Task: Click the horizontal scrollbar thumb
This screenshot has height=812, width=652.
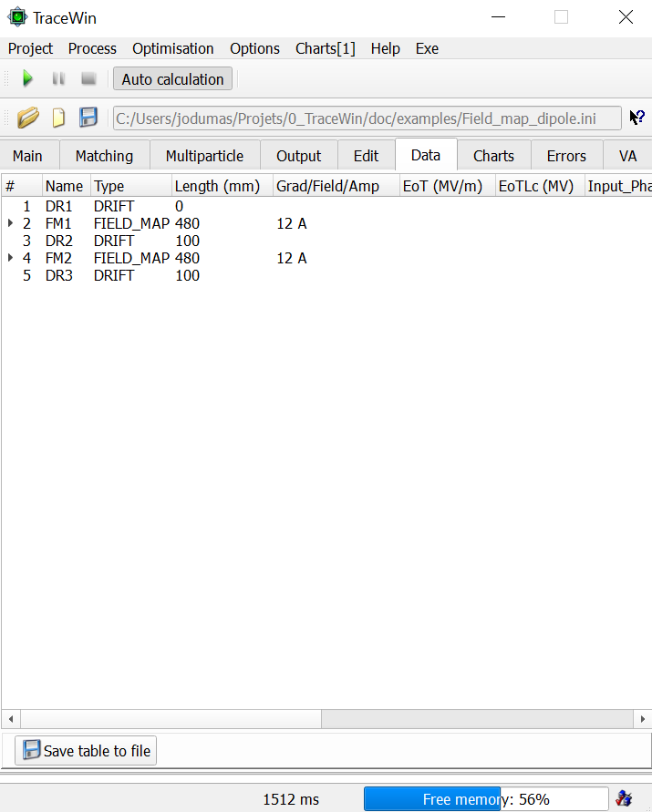Action: (x=171, y=719)
